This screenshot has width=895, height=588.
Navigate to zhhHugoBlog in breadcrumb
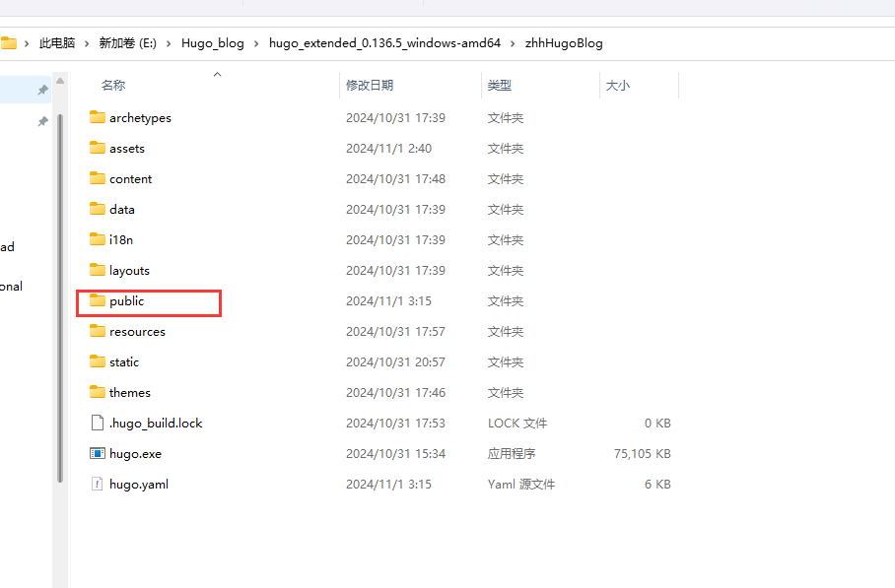coord(563,43)
